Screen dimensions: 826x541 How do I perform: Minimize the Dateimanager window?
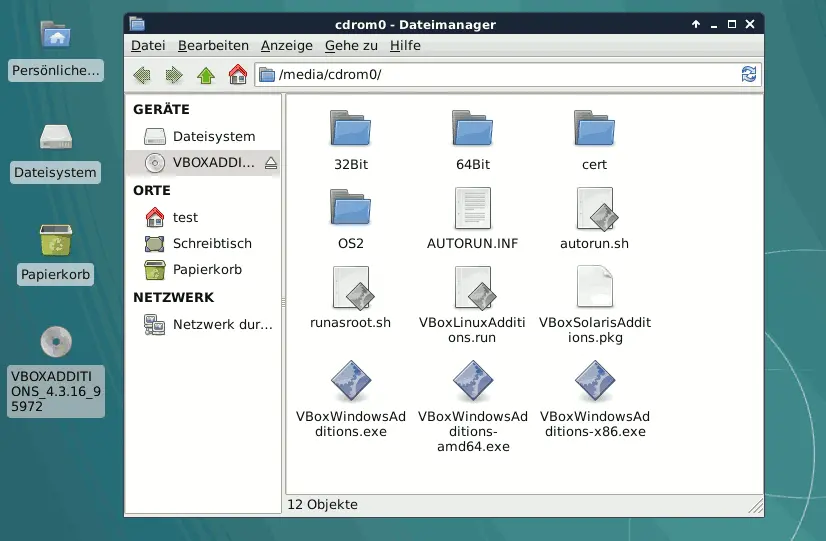click(x=714, y=24)
